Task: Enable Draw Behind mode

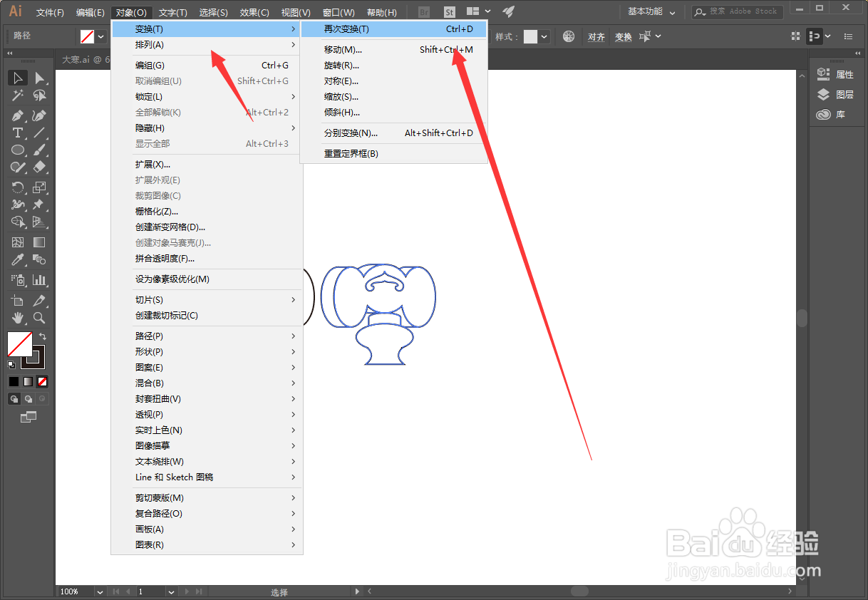Action: (x=29, y=399)
